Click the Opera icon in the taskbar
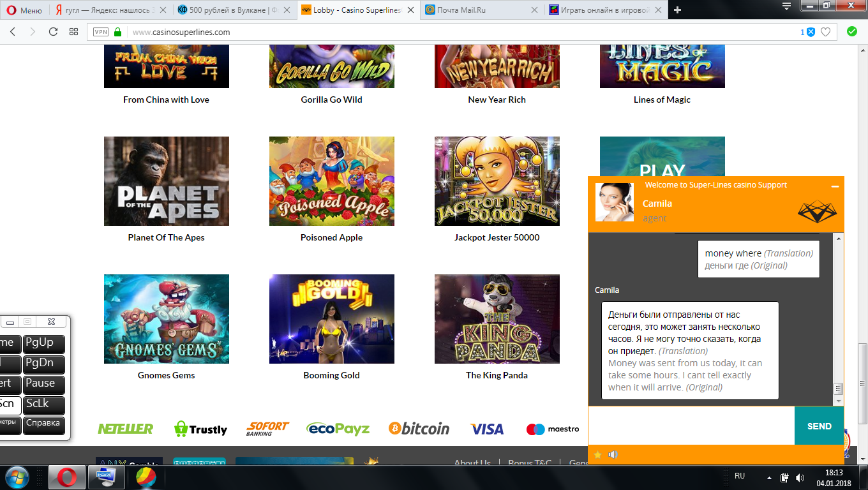 point(66,477)
